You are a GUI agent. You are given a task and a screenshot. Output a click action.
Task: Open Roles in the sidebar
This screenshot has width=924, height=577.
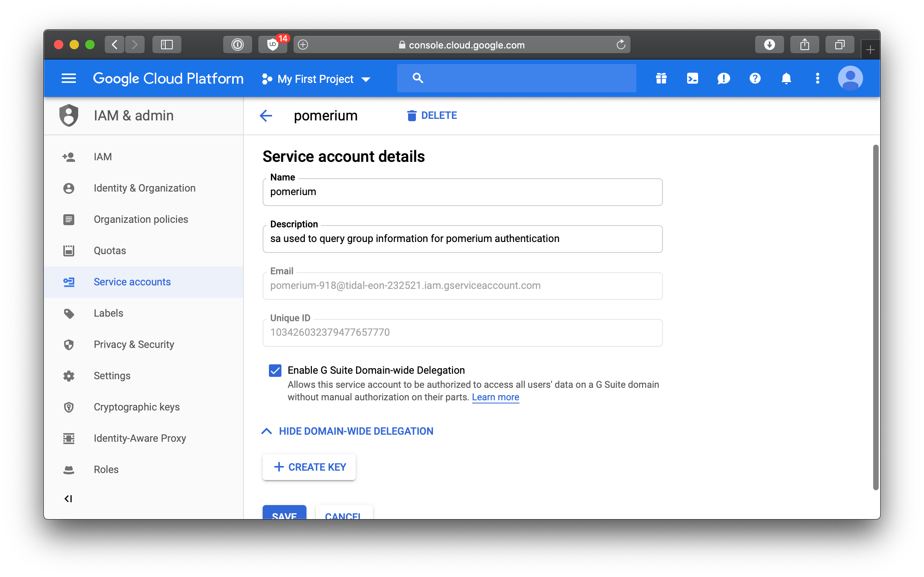tap(144, 469)
